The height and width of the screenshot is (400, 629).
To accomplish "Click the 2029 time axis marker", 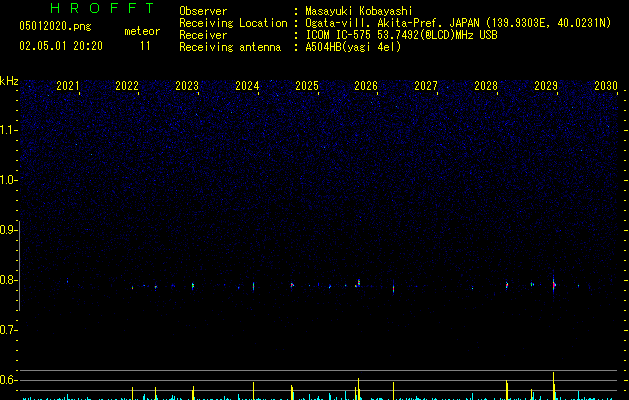I will [x=546, y=86].
